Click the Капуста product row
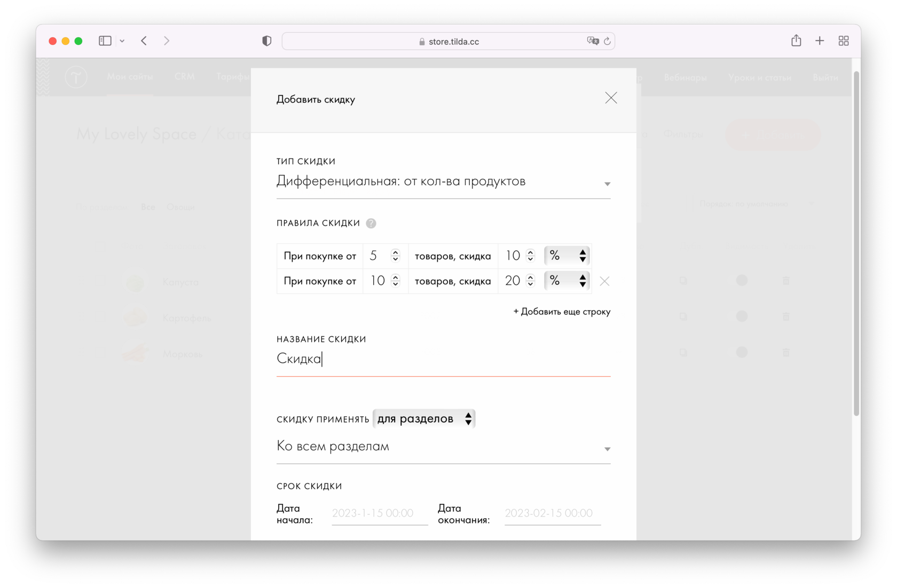Viewport: 897px width, 588px height. (x=180, y=282)
